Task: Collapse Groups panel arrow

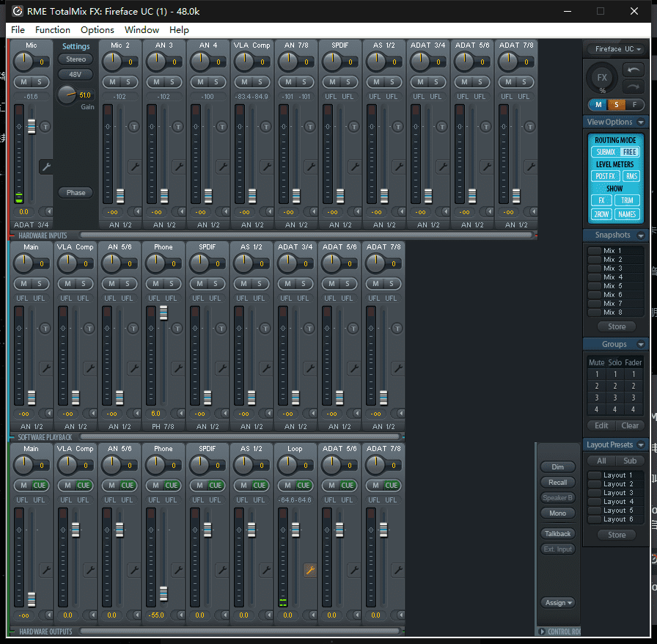Action: click(x=641, y=344)
